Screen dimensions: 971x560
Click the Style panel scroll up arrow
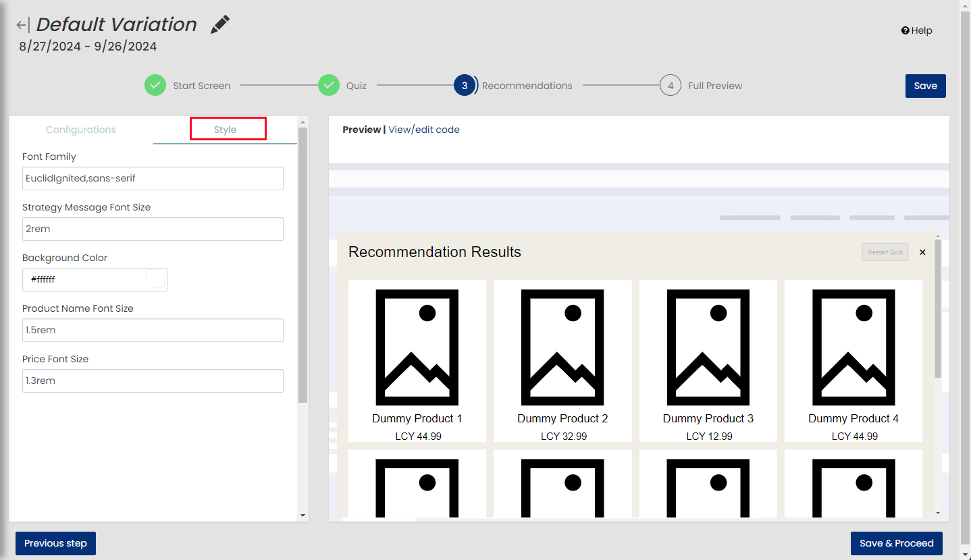click(303, 122)
